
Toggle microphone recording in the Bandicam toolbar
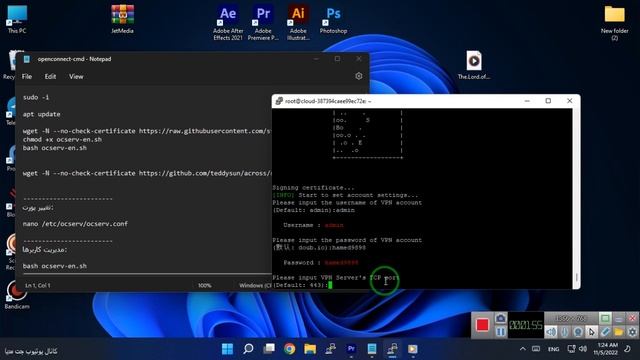pyautogui.click(x=564, y=332)
